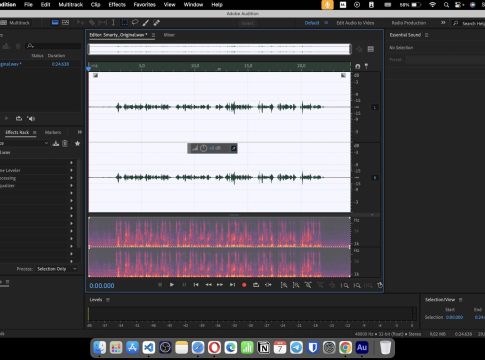The width and height of the screenshot is (485, 360).
Task: Select the Lasso Selection tool
Action: (x=135, y=22)
